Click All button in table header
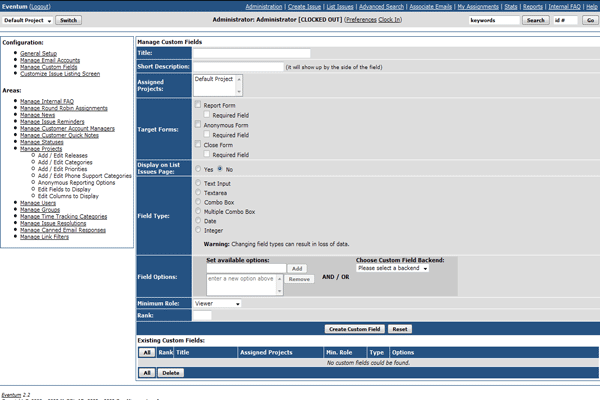 pos(147,353)
